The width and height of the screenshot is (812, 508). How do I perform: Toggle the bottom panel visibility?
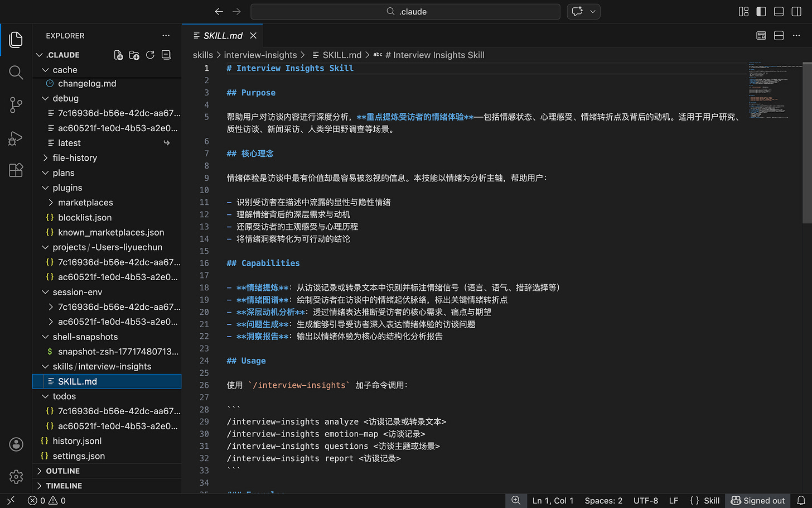click(779, 12)
